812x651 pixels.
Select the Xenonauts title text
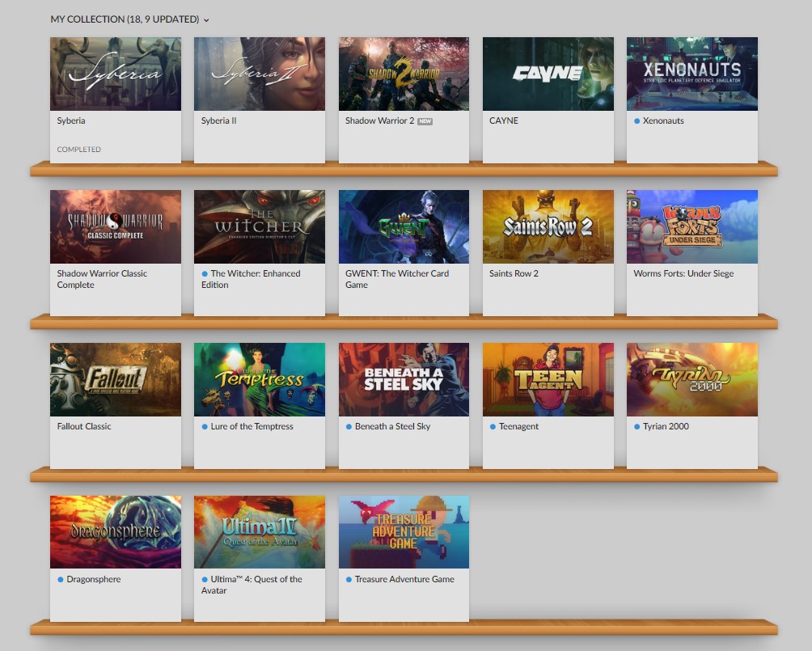coord(663,120)
